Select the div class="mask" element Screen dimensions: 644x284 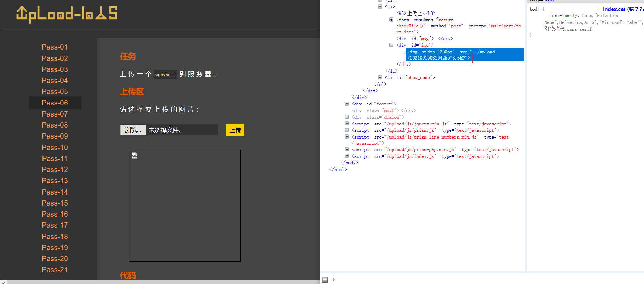[384, 110]
